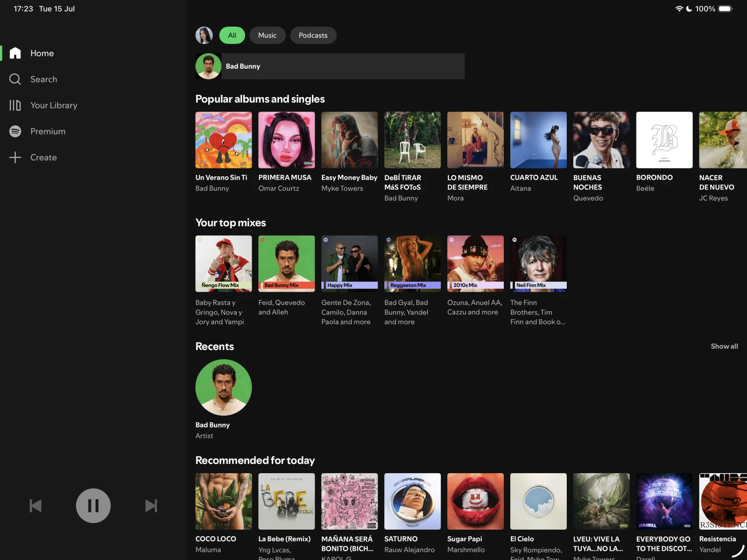Open Your Library icon

coord(15,105)
